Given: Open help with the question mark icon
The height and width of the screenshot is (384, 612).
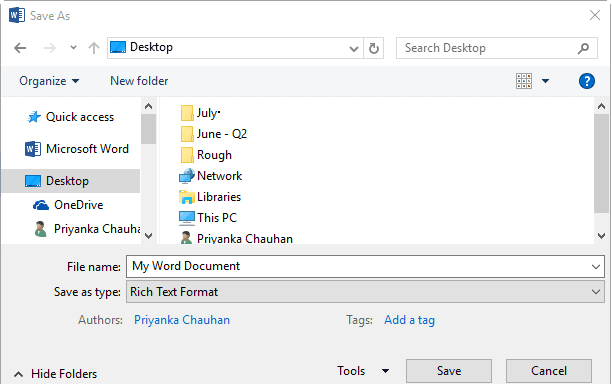Looking at the screenshot, I should pos(587,81).
